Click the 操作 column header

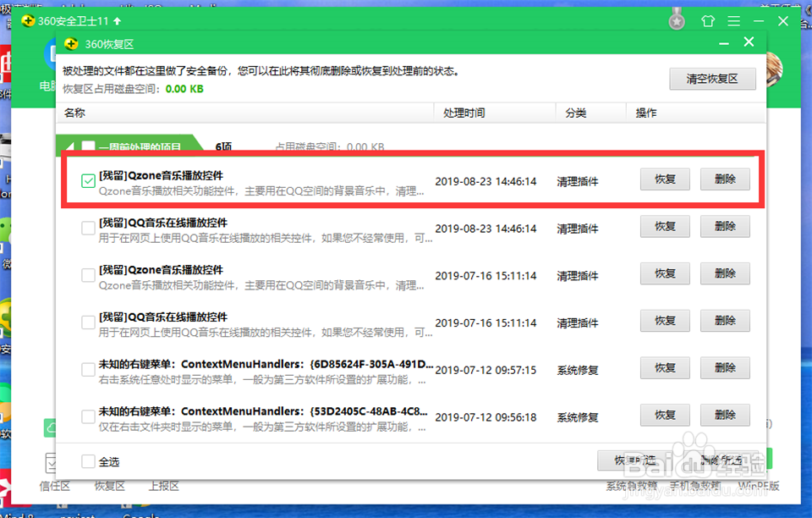(695, 113)
